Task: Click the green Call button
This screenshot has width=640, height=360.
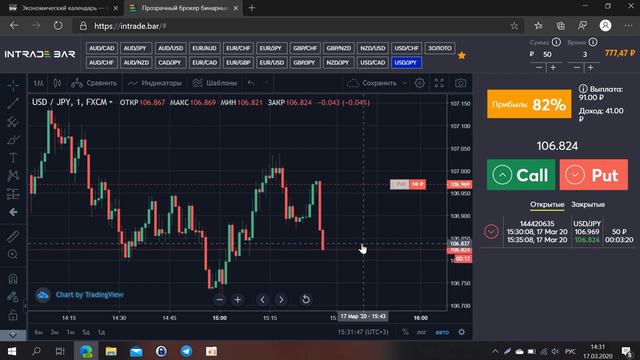Action: coord(521,175)
